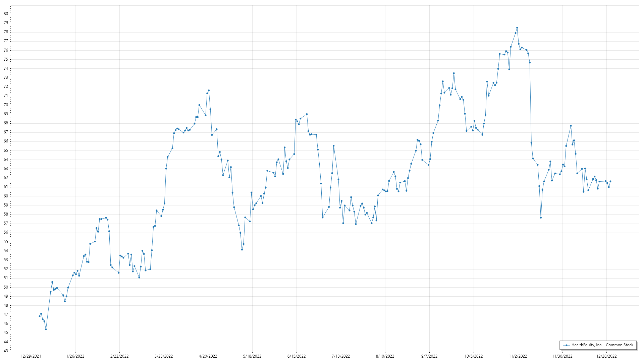Screen dimensions: 644x362
Task: Click the November low data point near 57.6
Action: click(541, 218)
